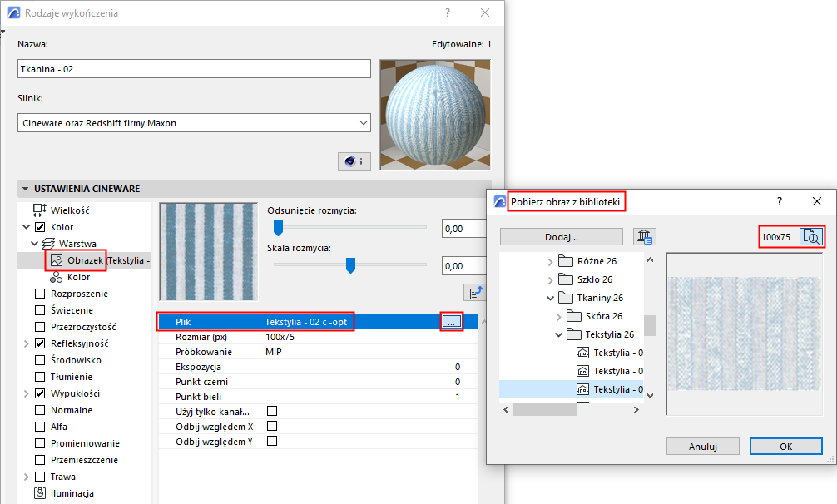Viewport: 837px width, 504px height.
Task: Enable the Przezroczystość channel checkbox
Action: click(39, 326)
